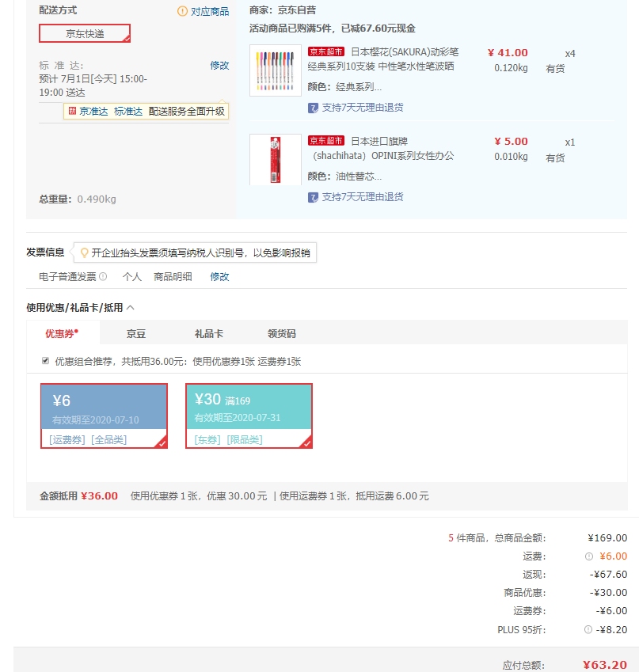This screenshot has width=639, height=672.
Task: Click 修改 next to 标准达 delivery time
Action: point(219,65)
